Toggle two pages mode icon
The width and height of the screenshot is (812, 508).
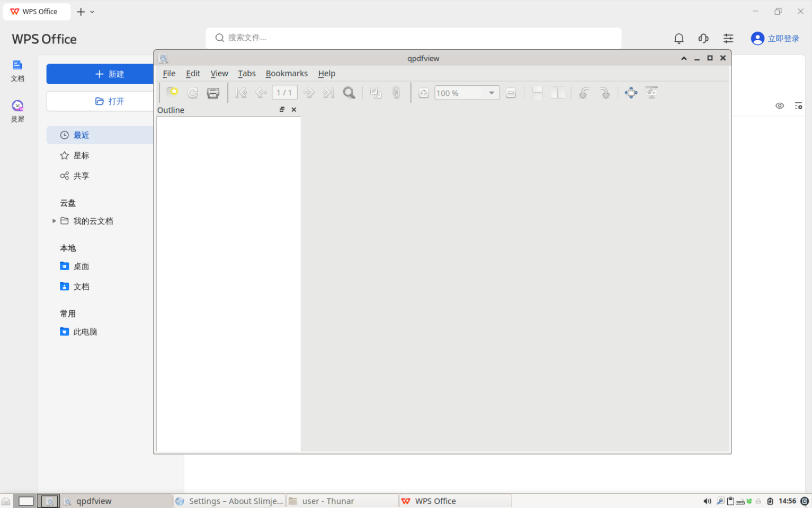(x=557, y=93)
